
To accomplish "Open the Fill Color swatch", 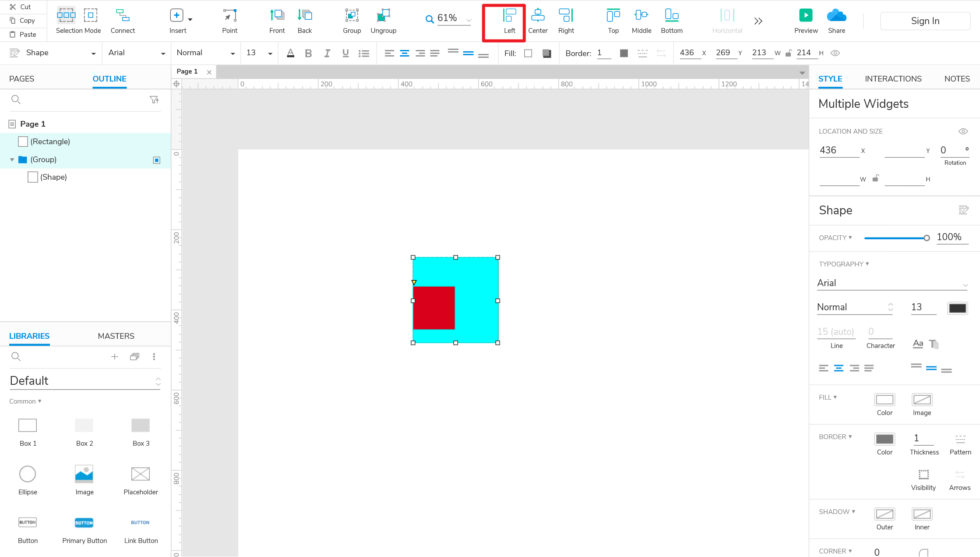I will click(x=885, y=400).
